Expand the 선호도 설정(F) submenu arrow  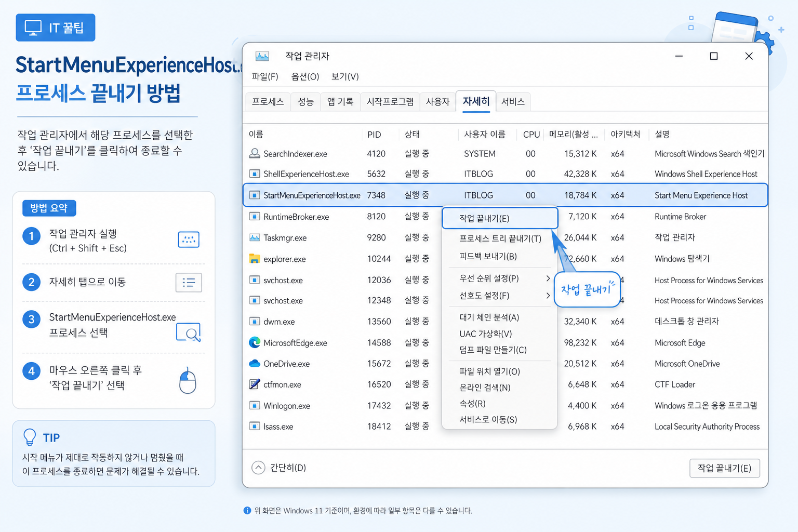click(x=548, y=296)
